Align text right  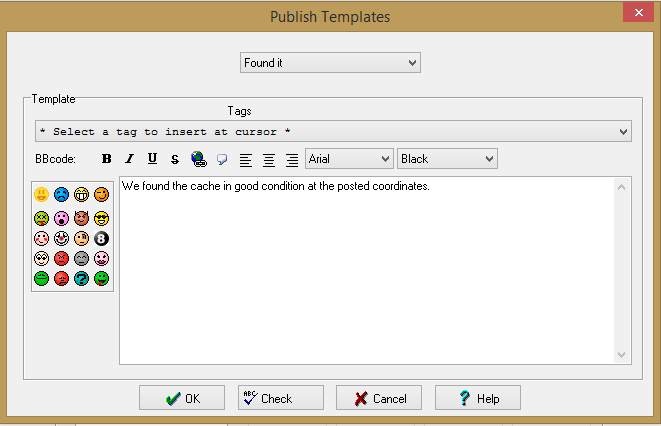point(292,160)
